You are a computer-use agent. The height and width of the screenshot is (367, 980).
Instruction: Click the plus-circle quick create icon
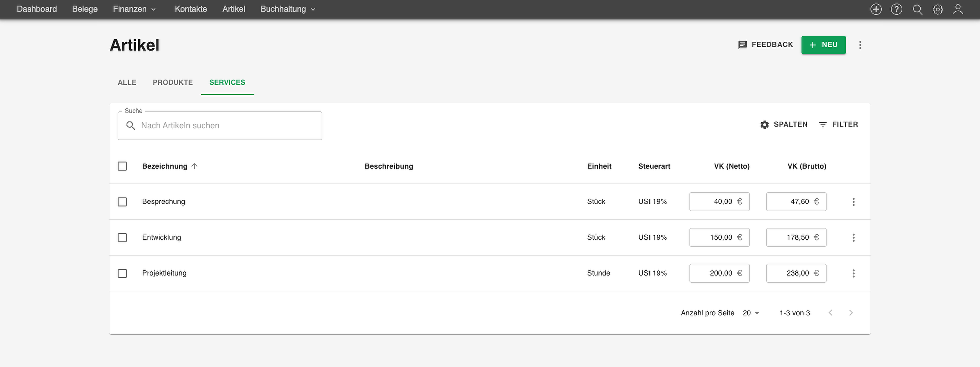(876, 9)
